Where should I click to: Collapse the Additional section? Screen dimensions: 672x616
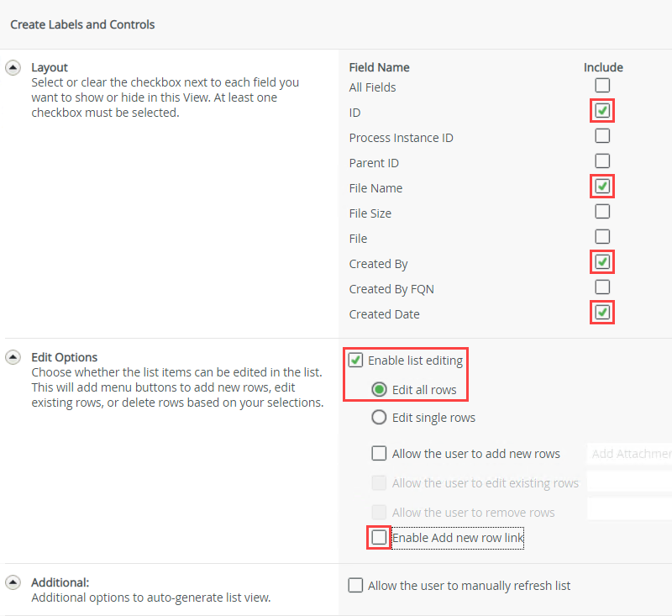coord(13,582)
